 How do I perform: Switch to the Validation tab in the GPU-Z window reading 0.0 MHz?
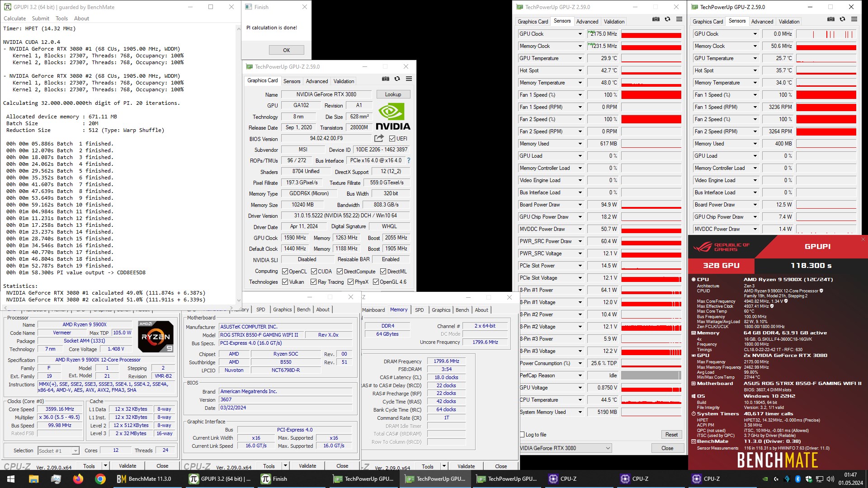(789, 22)
